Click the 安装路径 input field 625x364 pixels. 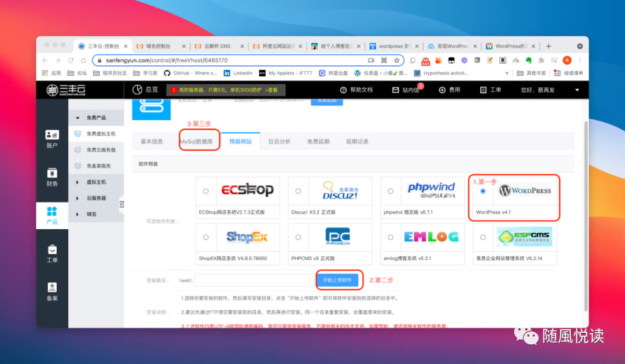click(x=253, y=280)
